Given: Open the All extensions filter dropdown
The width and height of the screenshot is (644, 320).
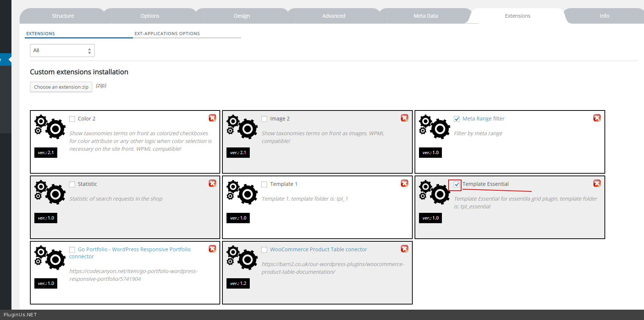Looking at the screenshot, I should pyautogui.click(x=62, y=51).
